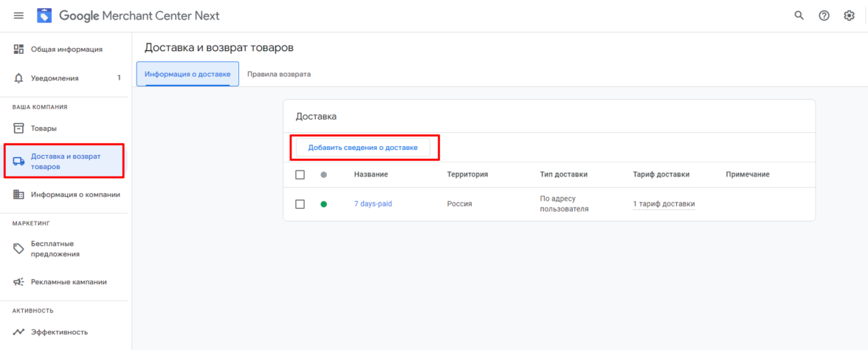Screen dimensions: 868x350
Task: Open the help question mark icon
Action: [x=824, y=16]
